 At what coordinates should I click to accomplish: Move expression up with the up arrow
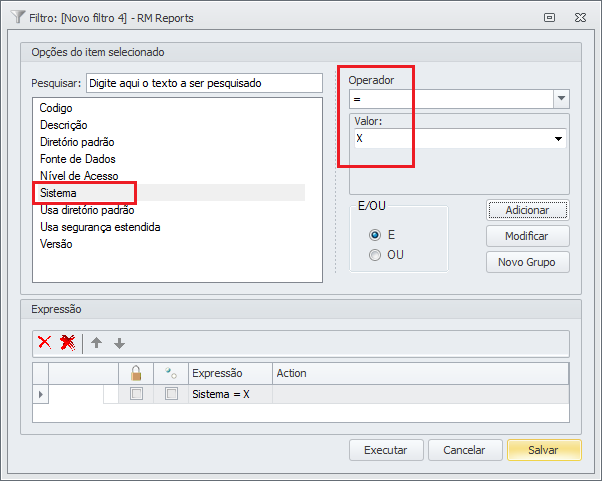point(96,342)
